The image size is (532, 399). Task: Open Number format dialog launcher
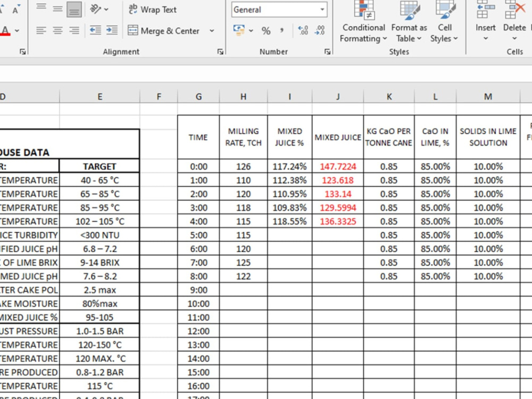(x=327, y=52)
